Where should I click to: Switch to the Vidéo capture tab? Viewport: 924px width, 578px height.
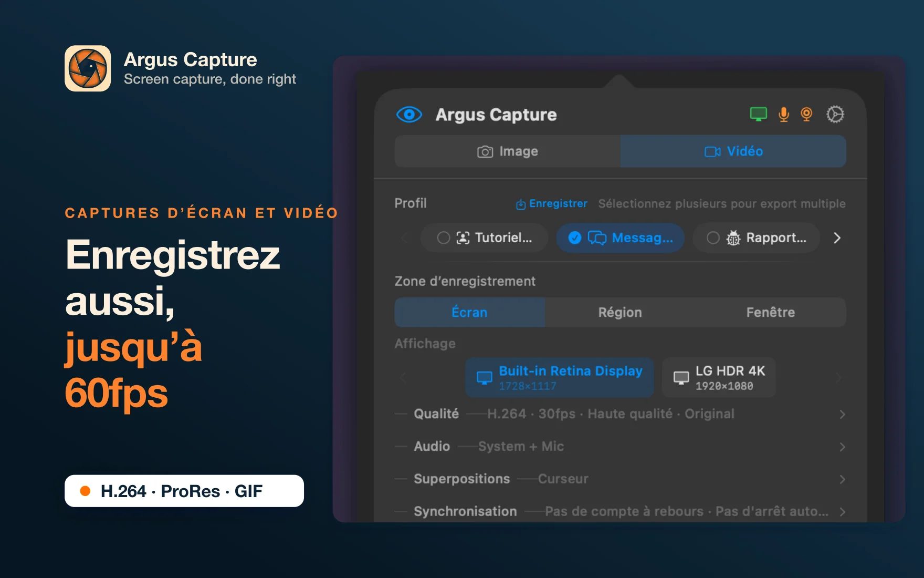pos(733,151)
